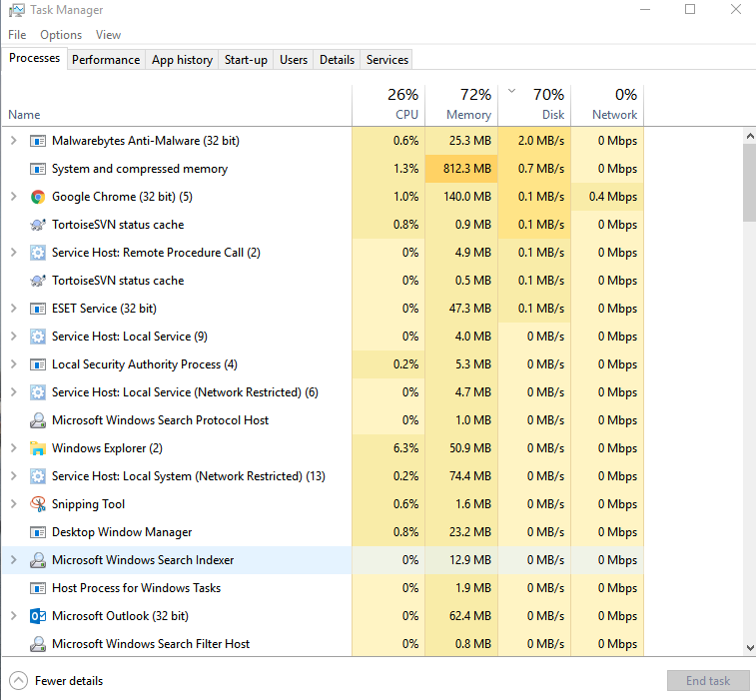Click the Snipping Tool scissors icon
Viewport: 756px width, 700px height.
click(x=38, y=504)
